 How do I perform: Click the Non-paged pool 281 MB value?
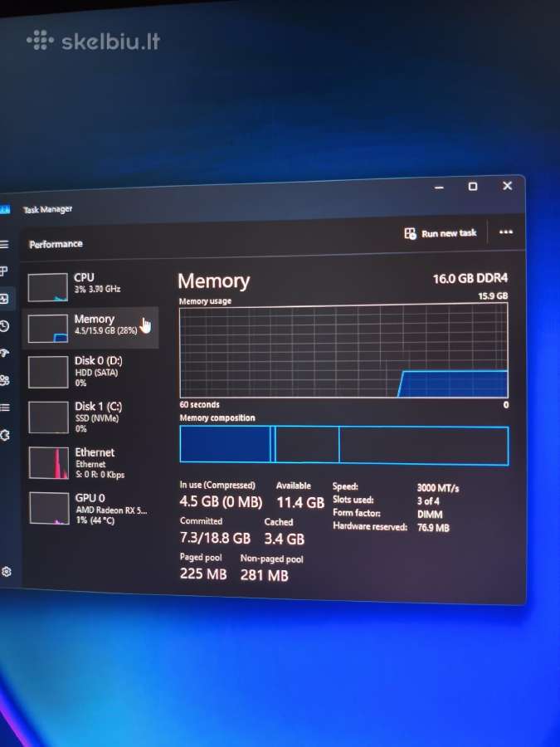pos(265,575)
